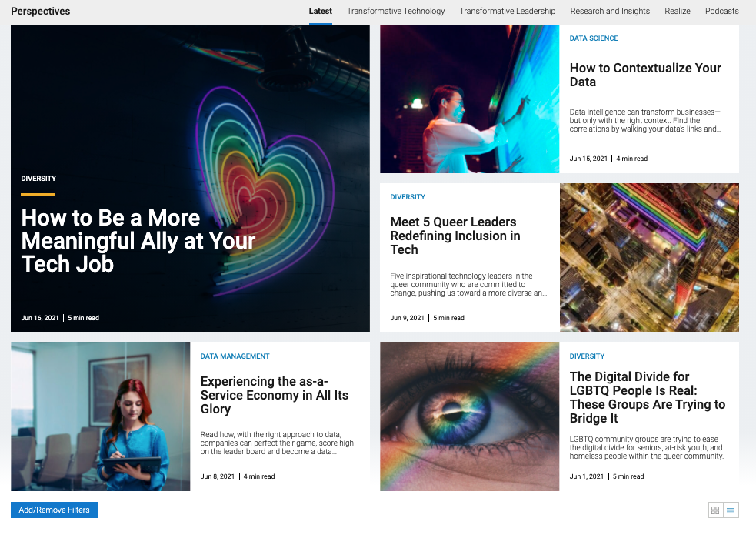Viewport: 756px width, 535px height.
Task: Click the Data Science category label
Action: pos(594,38)
